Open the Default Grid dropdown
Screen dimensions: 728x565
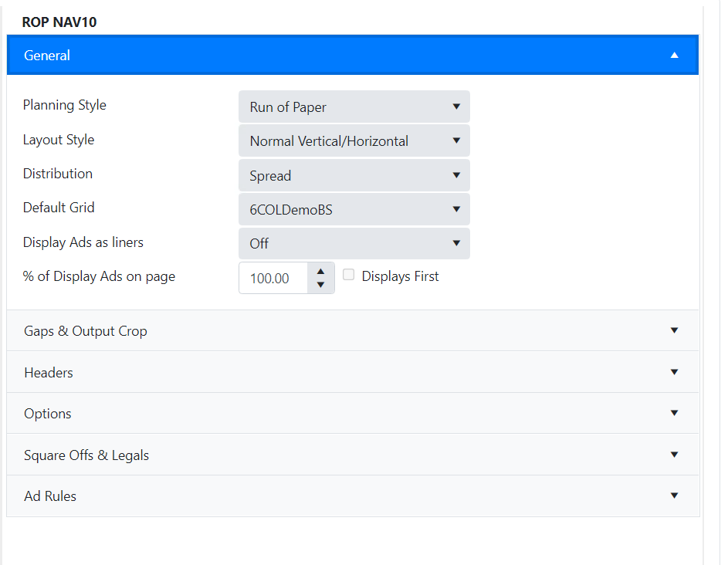[x=354, y=209]
